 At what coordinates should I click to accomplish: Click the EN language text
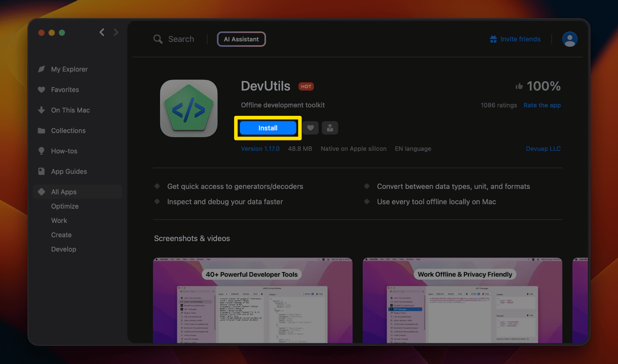413,149
